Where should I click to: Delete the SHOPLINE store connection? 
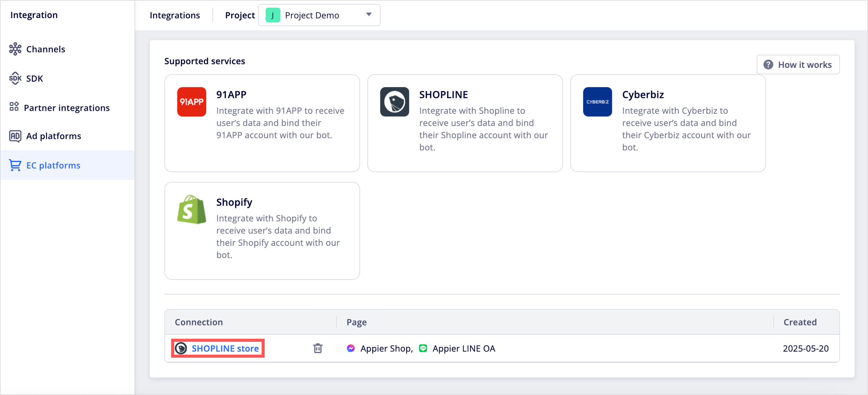[x=318, y=348]
